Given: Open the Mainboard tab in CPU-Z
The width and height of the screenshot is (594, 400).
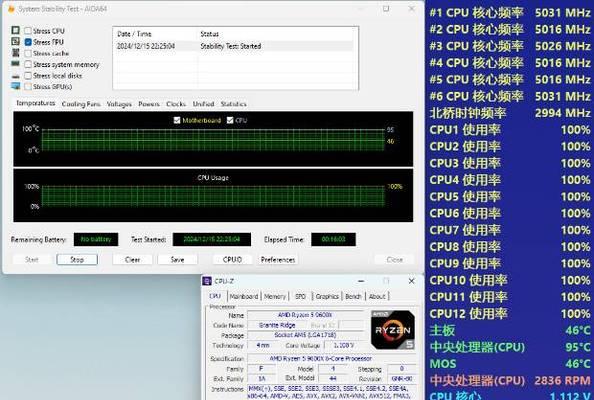Looking at the screenshot, I should tap(244, 296).
